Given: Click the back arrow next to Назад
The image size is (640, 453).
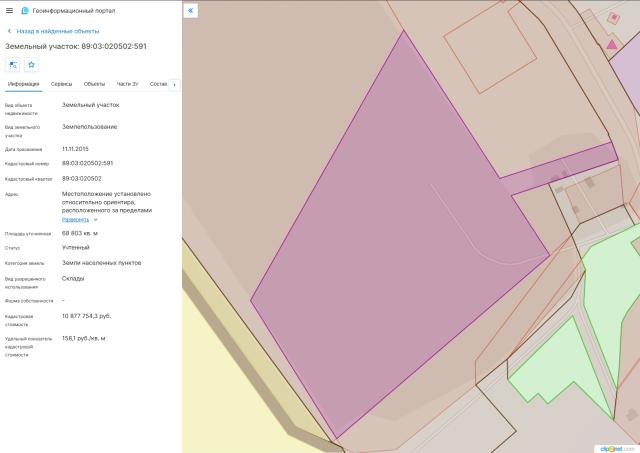Looking at the screenshot, I should tap(9, 31).
